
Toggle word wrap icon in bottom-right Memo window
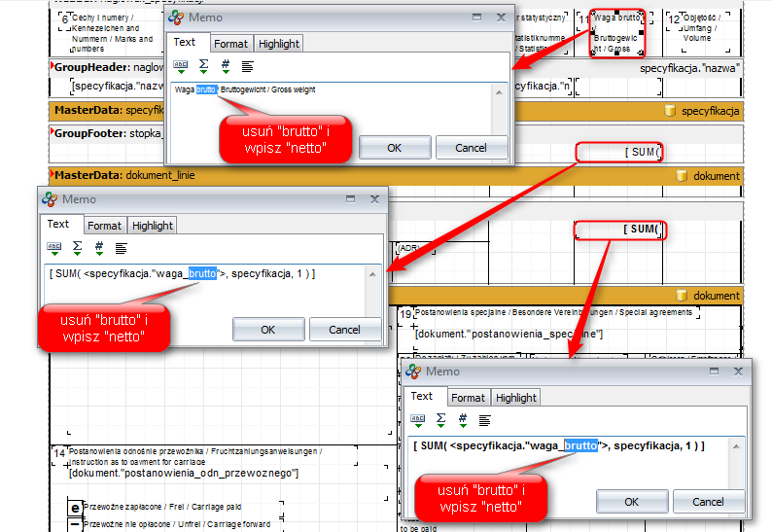coord(485,420)
